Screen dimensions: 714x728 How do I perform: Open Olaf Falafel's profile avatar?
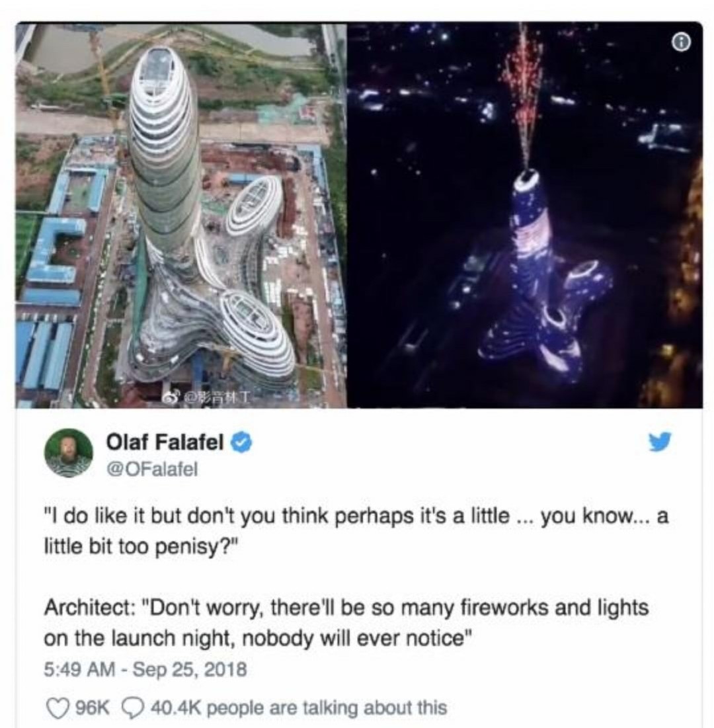[68, 452]
